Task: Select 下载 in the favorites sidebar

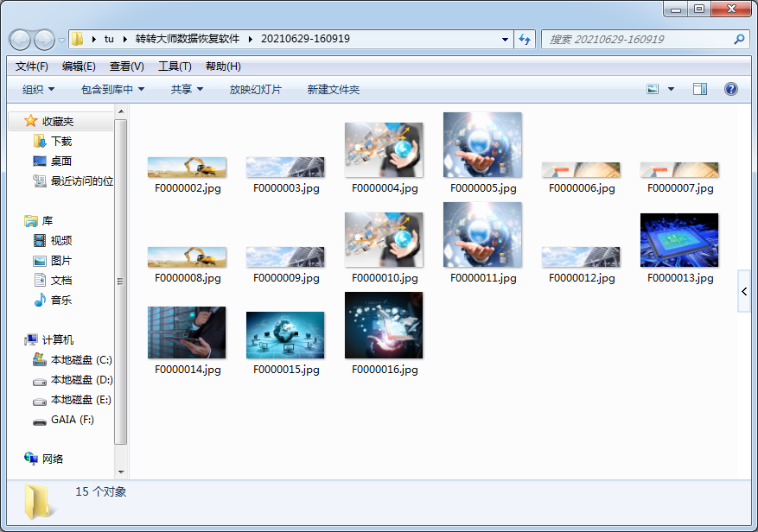Action: coord(61,141)
